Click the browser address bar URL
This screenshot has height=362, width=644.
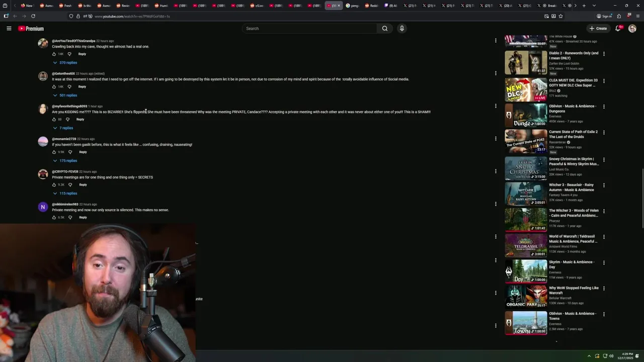tap(132, 16)
